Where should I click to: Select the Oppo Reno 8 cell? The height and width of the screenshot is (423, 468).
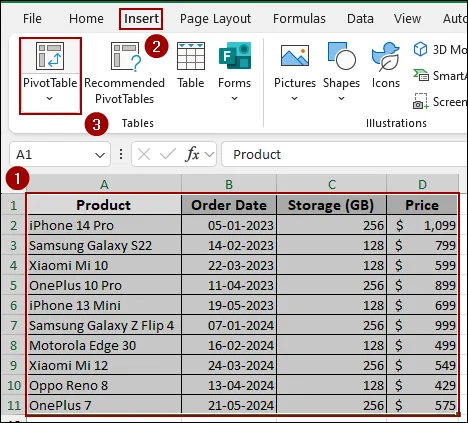tap(104, 385)
